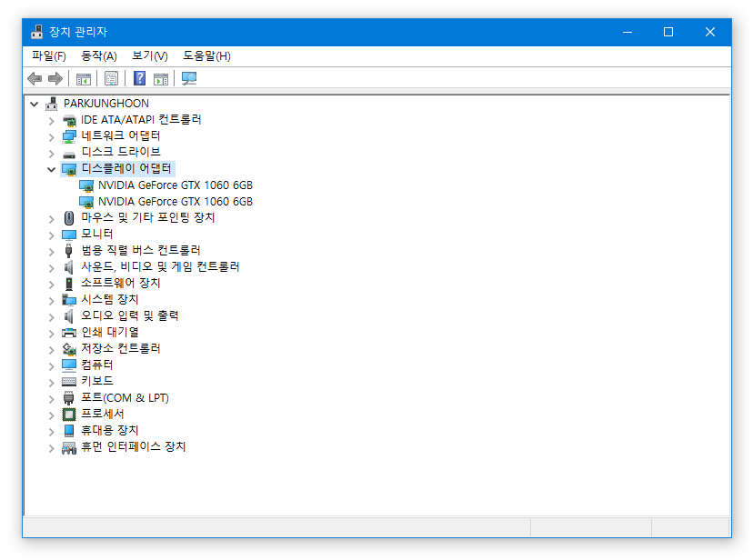The height and width of the screenshot is (560, 753).
Task: Expand the 프로세서 category
Action: (51, 415)
